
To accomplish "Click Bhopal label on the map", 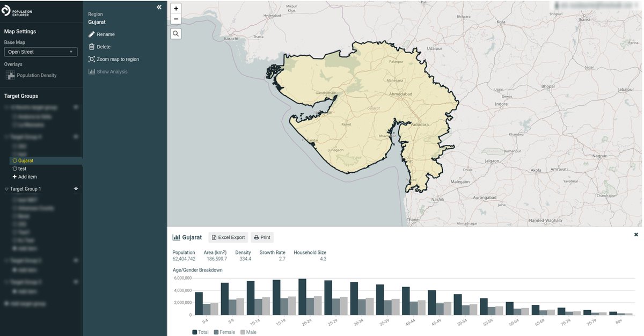I will pyautogui.click(x=548, y=86).
